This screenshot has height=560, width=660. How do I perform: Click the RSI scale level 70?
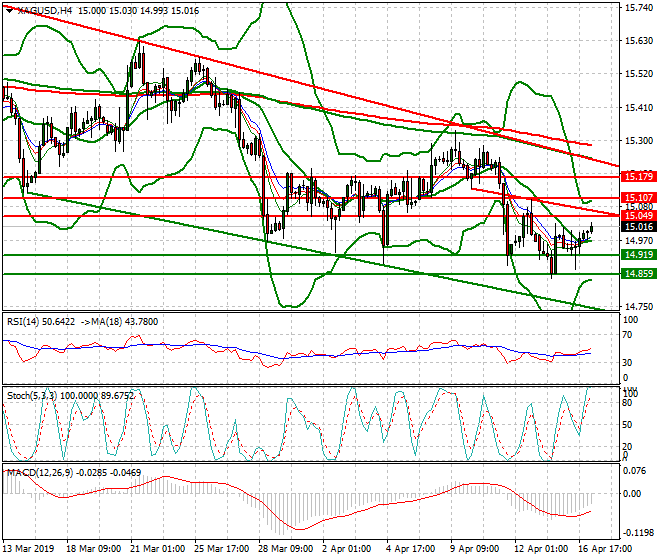pyautogui.click(x=627, y=335)
